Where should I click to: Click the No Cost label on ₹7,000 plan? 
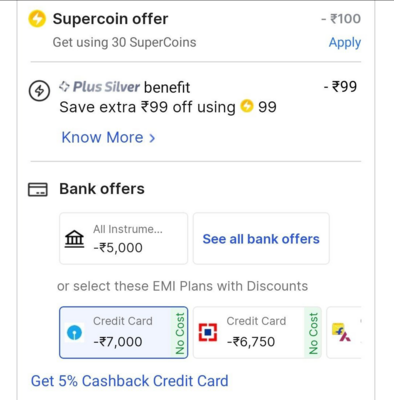[180, 333]
